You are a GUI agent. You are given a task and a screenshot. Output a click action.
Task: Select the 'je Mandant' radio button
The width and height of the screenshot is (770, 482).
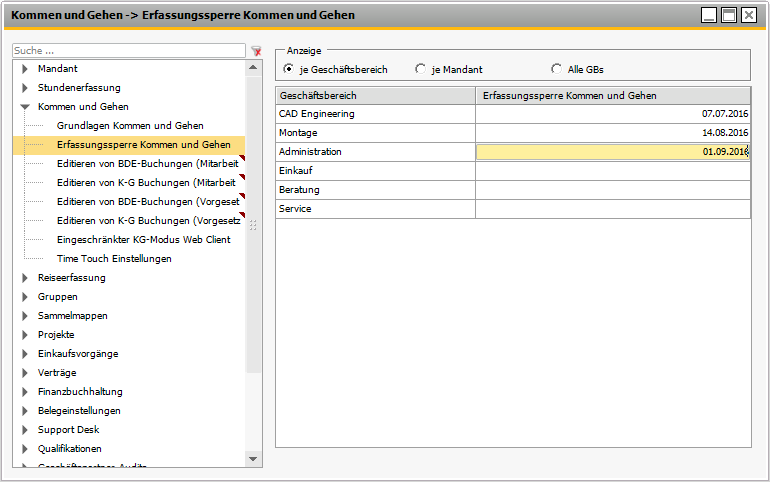420,69
